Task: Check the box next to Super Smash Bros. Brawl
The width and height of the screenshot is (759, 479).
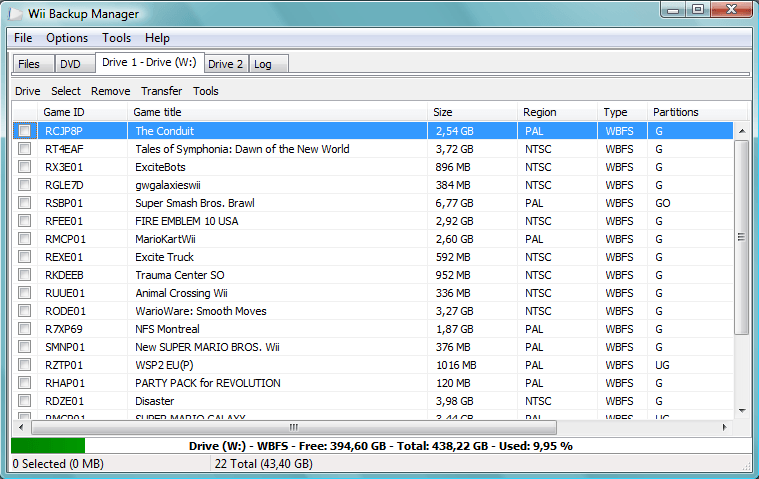Action: [x=24, y=203]
